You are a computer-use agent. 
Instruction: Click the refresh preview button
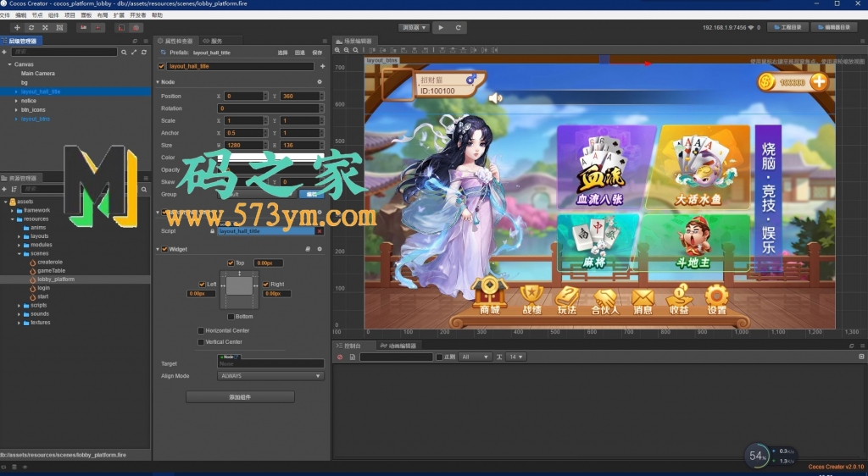tap(459, 28)
